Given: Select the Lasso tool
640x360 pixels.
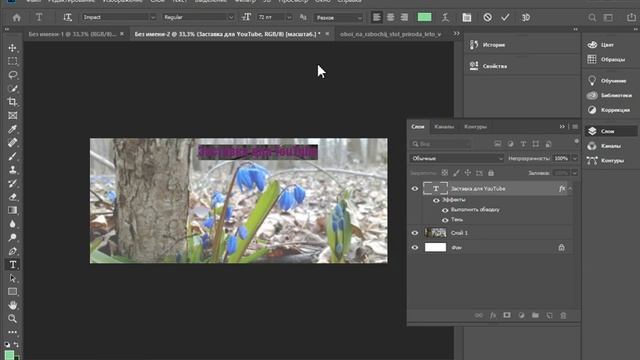Looking at the screenshot, I should (12, 75).
